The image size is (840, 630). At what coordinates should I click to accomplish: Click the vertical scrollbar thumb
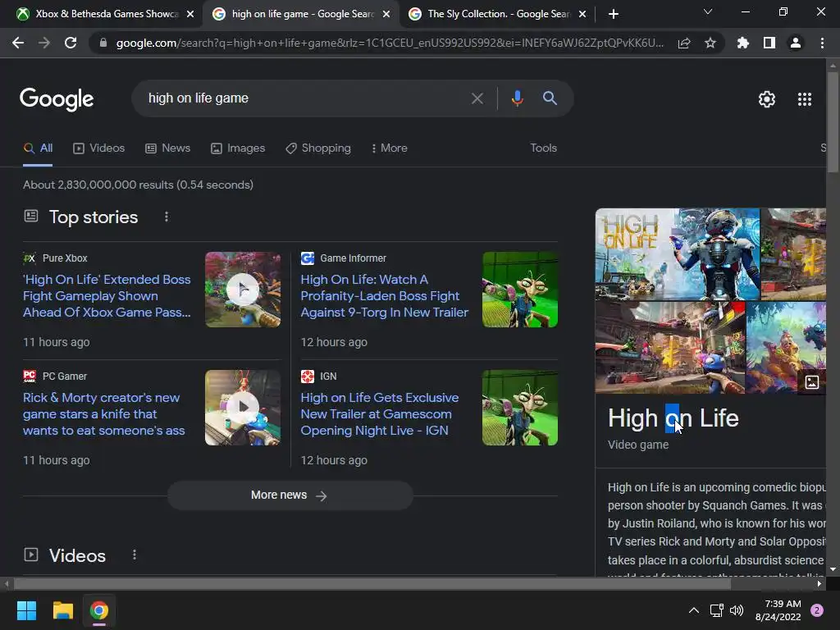[x=833, y=121]
